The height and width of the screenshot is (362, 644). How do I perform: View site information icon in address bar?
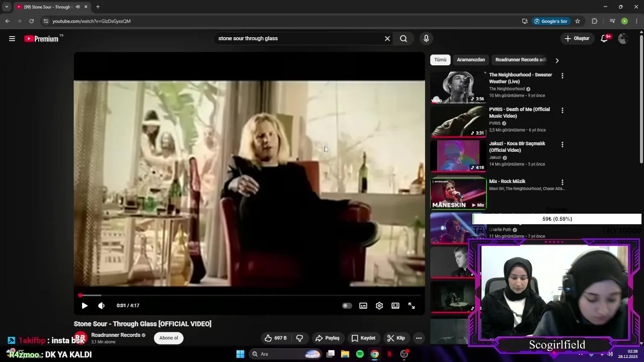point(46,21)
